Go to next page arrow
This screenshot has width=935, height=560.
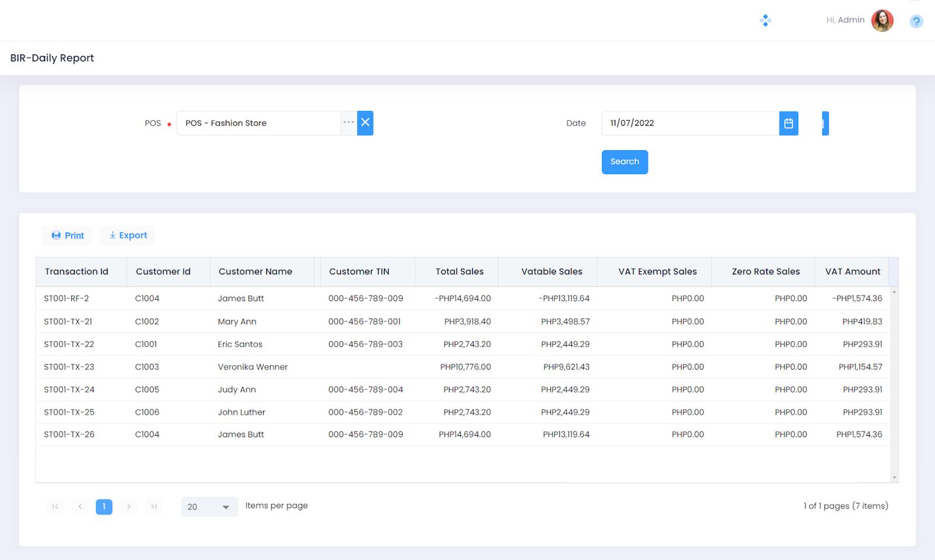pyautogui.click(x=129, y=506)
